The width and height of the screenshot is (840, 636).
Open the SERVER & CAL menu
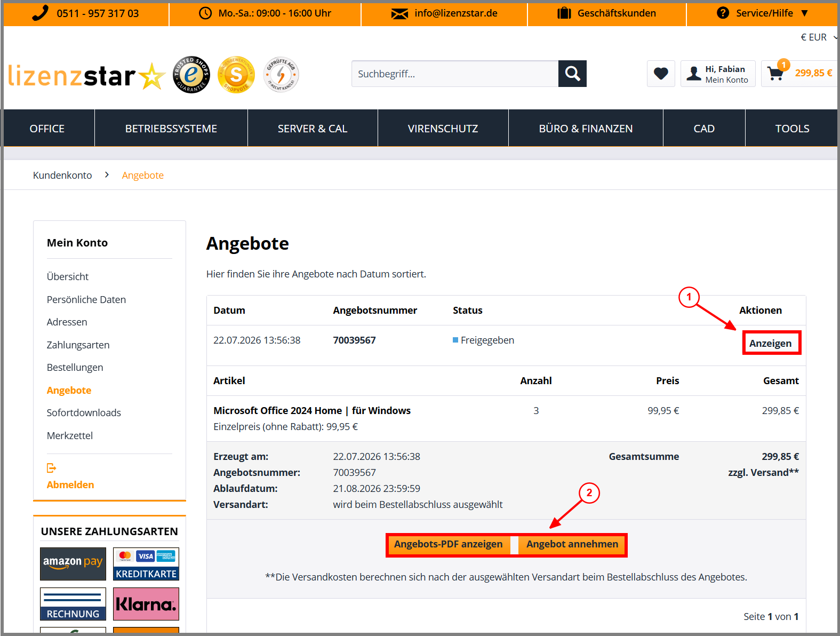pyautogui.click(x=313, y=129)
